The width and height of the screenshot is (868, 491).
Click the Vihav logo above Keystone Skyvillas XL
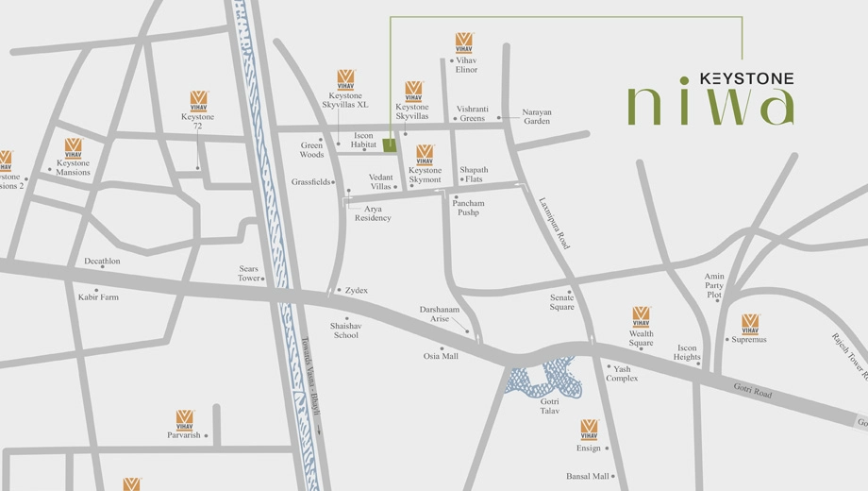pos(345,80)
